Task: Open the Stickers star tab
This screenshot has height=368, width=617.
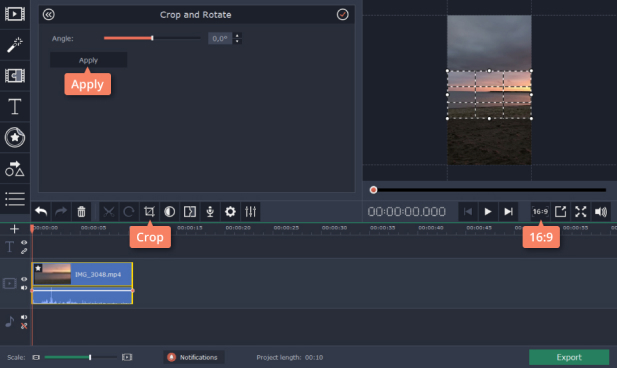Action: (x=15, y=137)
